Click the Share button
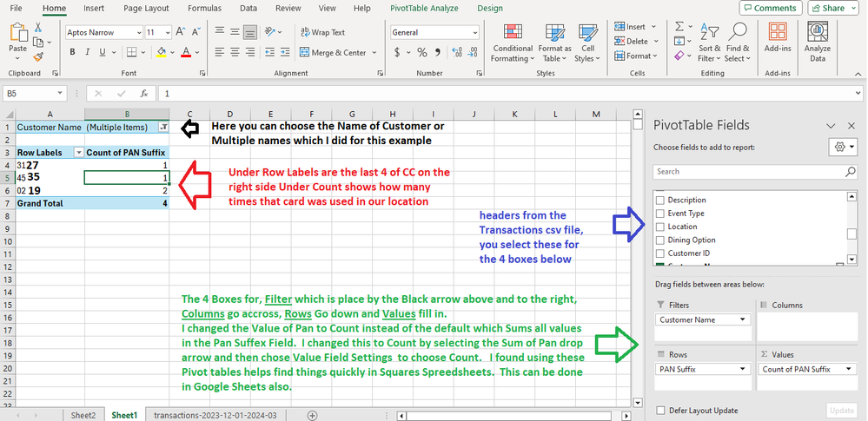 832,8
